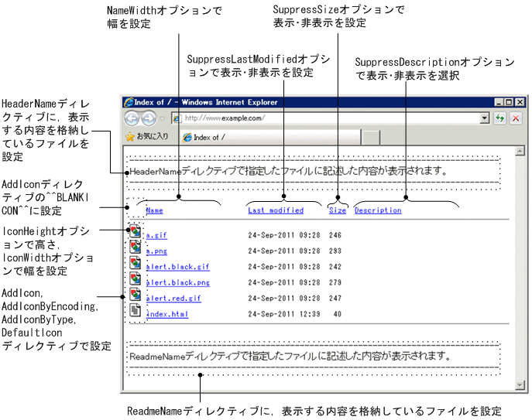This screenshot has width=532, height=420.
Task: Open the Favorites star button
Action: [x=146, y=137]
